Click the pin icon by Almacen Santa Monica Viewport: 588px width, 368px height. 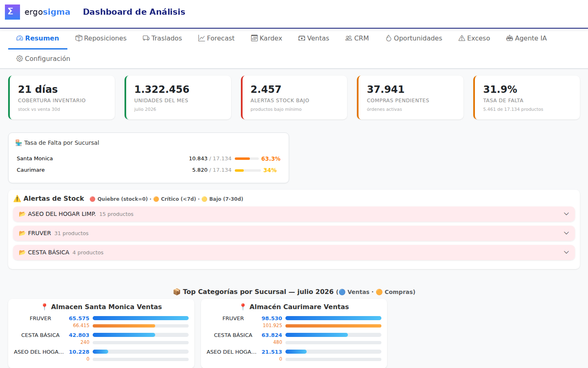(45, 307)
